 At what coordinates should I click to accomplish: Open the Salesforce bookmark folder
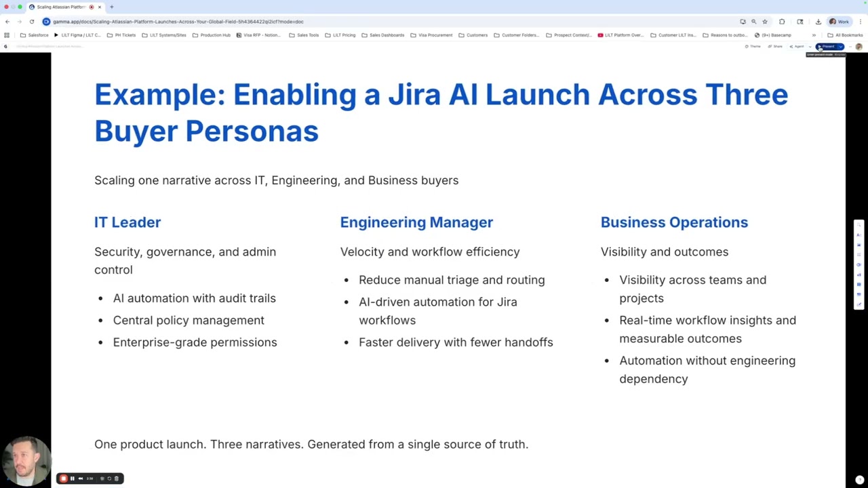[35, 35]
